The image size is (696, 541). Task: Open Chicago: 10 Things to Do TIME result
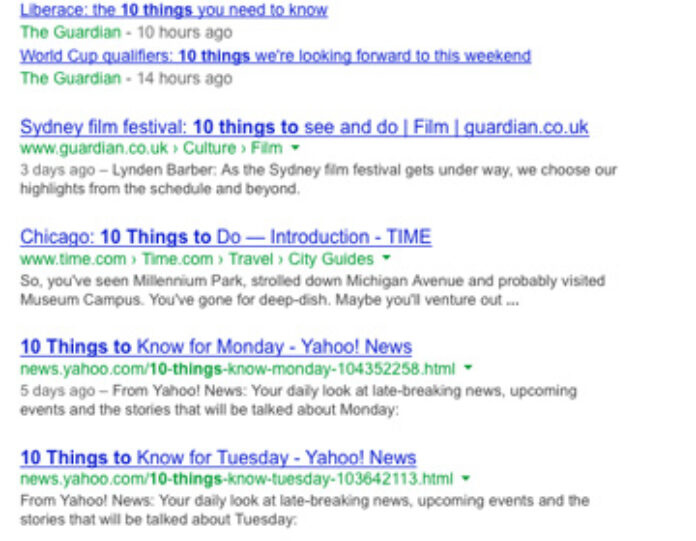coord(225,237)
